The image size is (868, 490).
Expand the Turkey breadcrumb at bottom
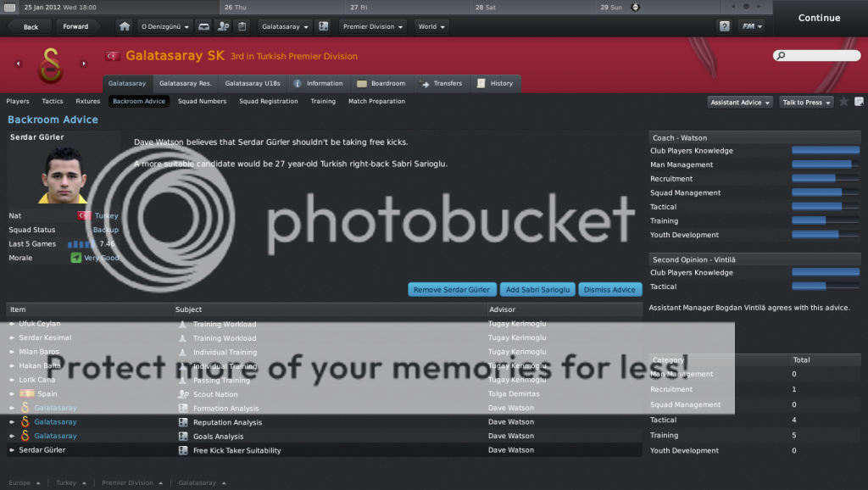click(71, 483)
